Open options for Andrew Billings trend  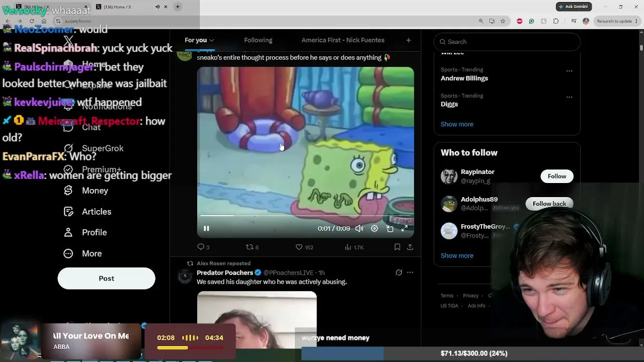[569, 71]
